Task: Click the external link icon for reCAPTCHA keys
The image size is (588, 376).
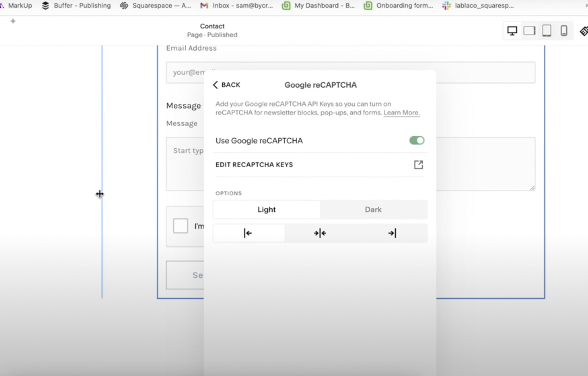Action: point(418,165)
